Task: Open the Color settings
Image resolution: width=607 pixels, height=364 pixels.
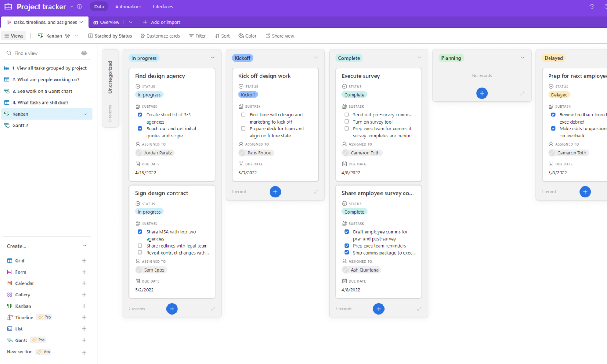Action: 247,36
